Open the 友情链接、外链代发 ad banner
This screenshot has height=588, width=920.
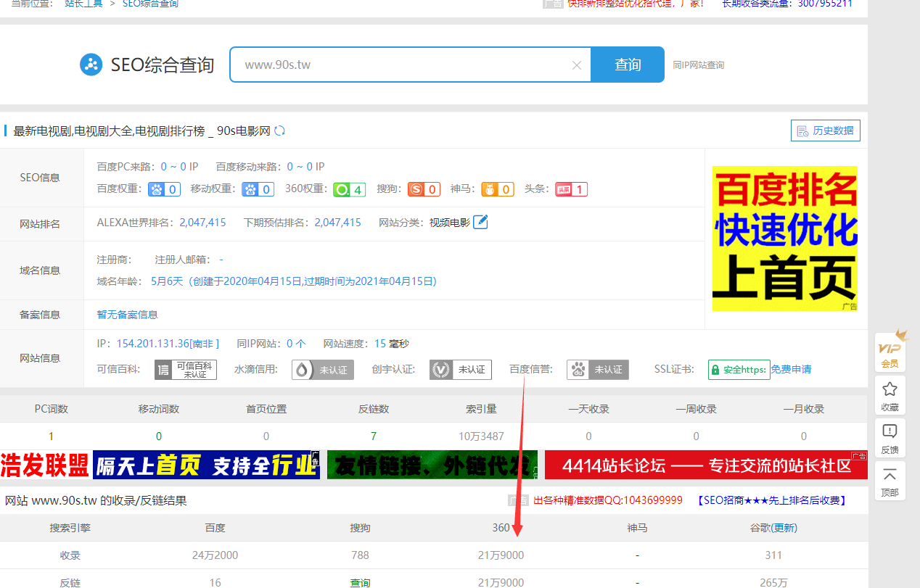(x=432, y=465)
